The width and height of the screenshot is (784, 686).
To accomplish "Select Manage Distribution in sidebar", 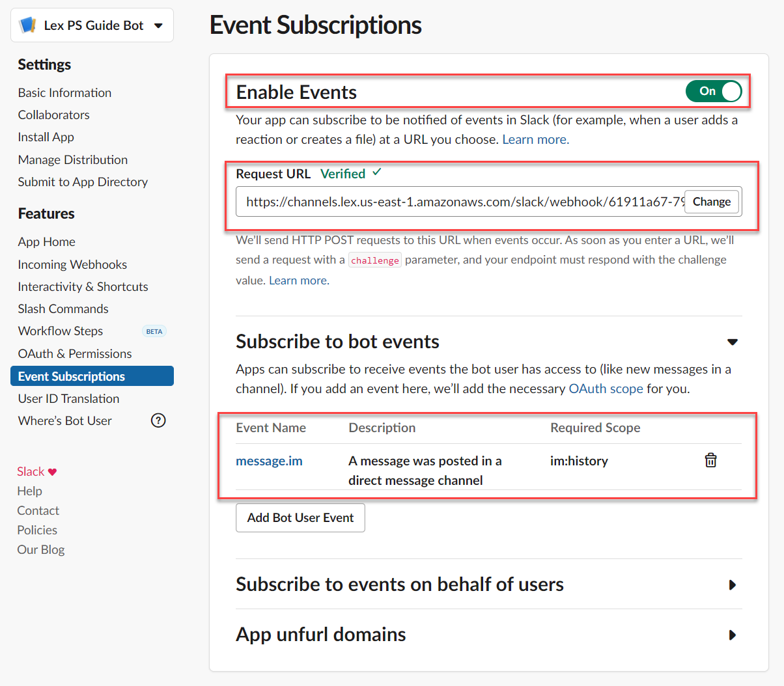I will point(73,159).
